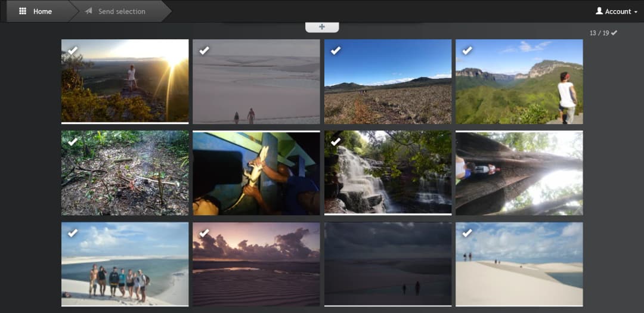Viewport: 644px width, 313px height.
Task: Click the paper plane send icon
Action: pos(89,11)
